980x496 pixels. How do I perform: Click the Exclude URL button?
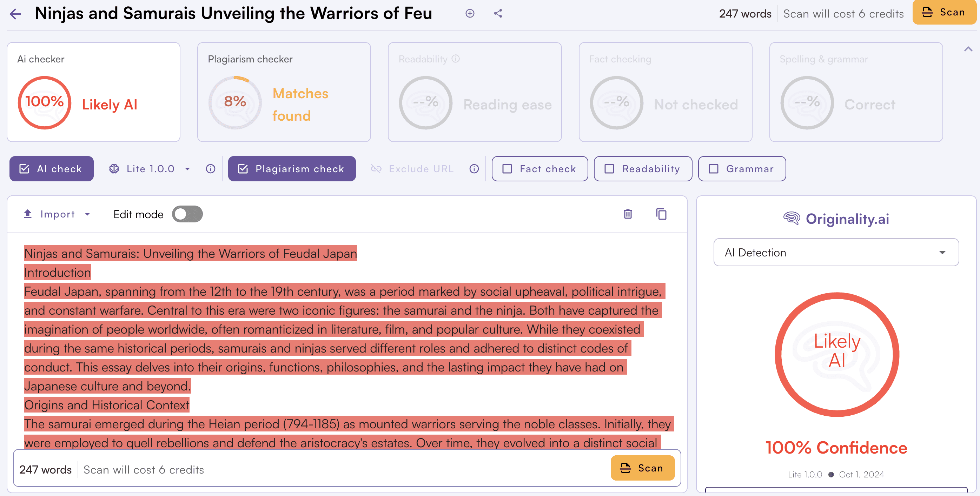point(412,169)
